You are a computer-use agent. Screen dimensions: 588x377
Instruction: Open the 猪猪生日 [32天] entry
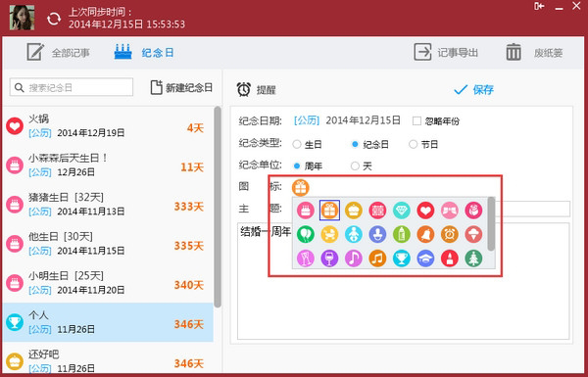coord(108,205)
